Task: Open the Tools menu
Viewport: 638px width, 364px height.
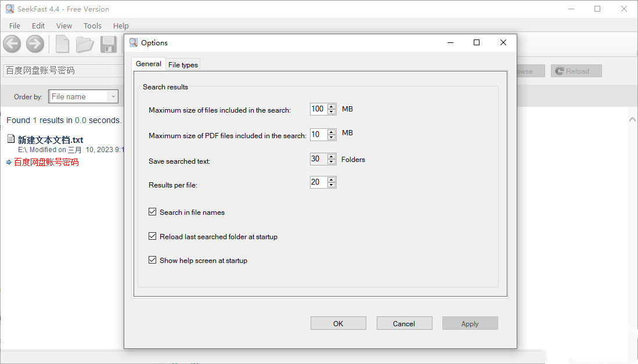Action: click(x=92, y=26)
